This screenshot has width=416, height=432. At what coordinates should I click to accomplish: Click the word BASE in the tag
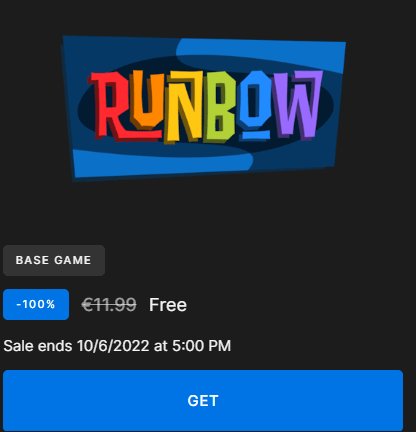click(x=32, y=260)
